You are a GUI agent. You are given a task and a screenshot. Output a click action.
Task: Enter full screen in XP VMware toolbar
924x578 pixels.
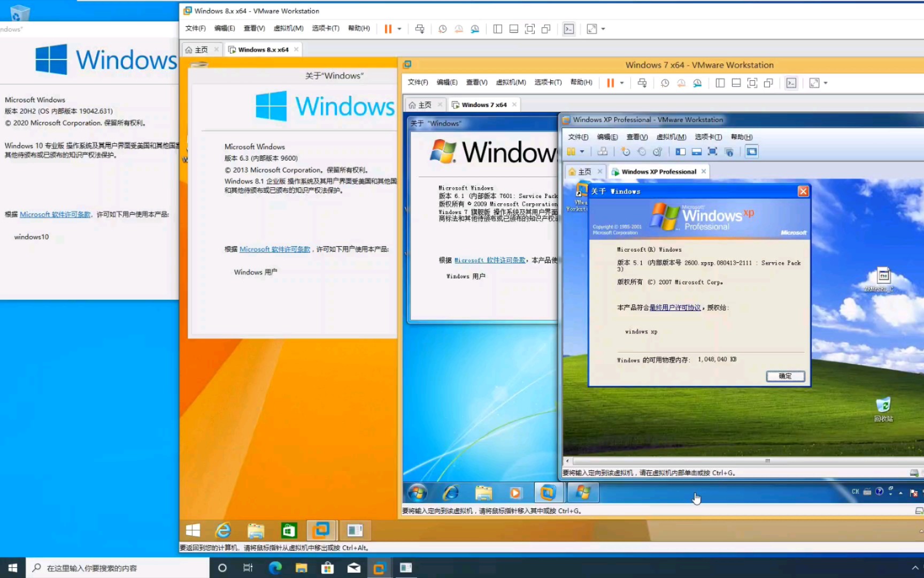pyautogui.click(x=712, y=151)
